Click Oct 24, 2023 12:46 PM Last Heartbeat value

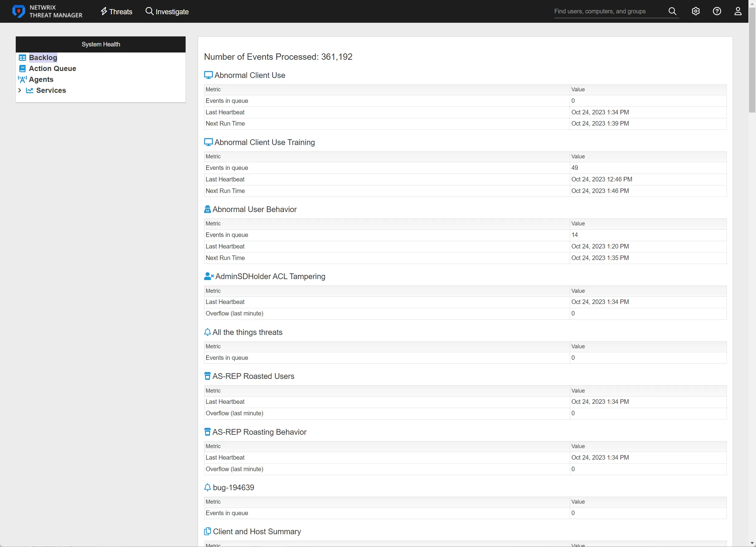click(602, 179)
